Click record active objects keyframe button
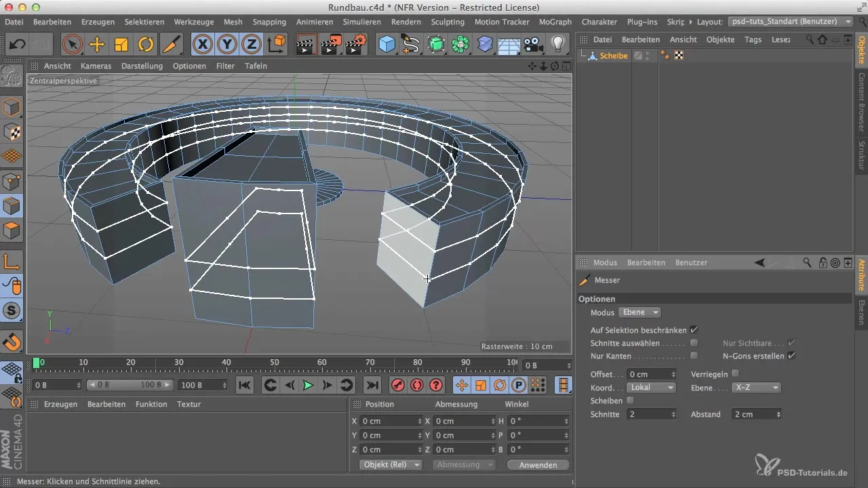 point(397,385)
